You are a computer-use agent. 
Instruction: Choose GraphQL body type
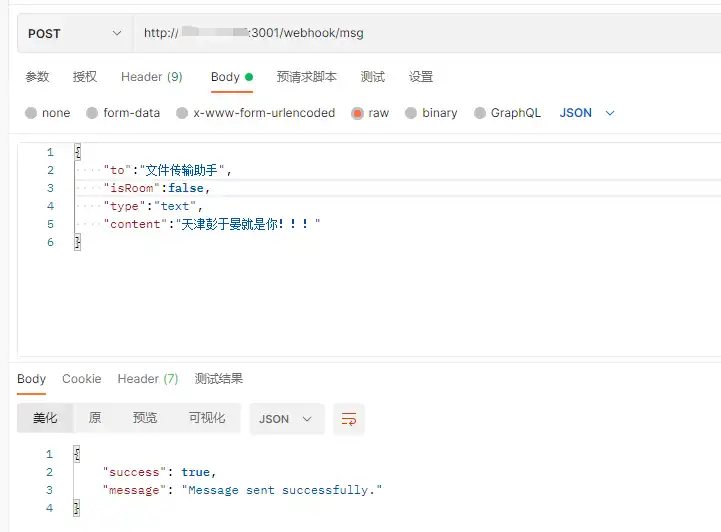[480, 113]
